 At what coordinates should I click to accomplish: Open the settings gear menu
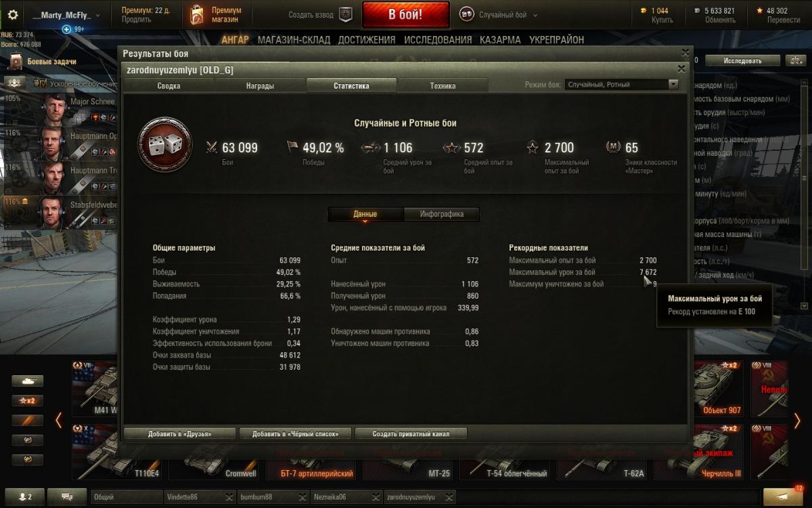point(12,14)
